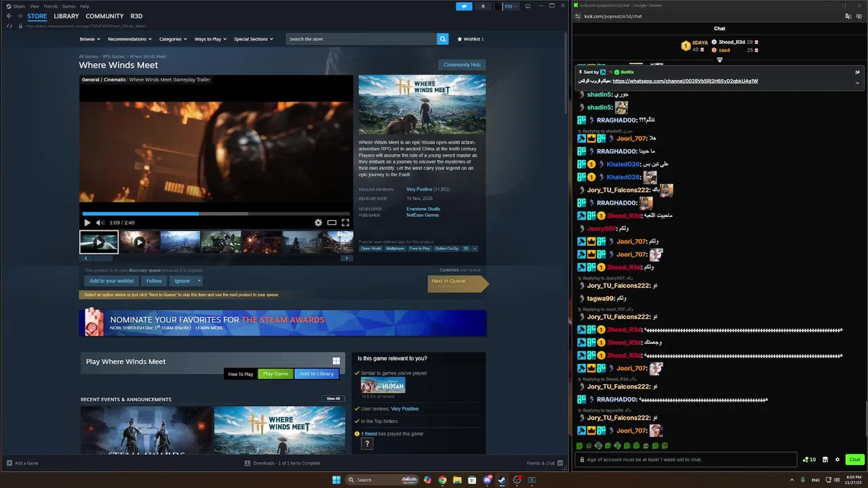Focus the Search the store field
868x488 pixels.
(361, 39)
